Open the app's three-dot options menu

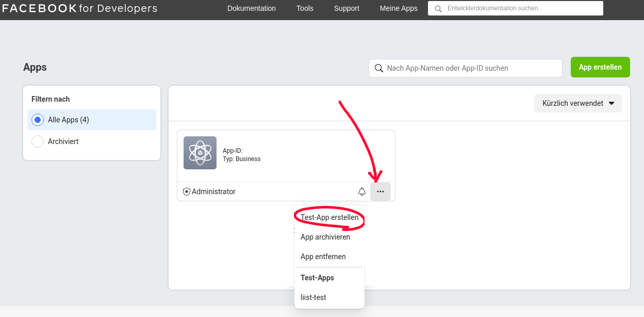point(381,192)
